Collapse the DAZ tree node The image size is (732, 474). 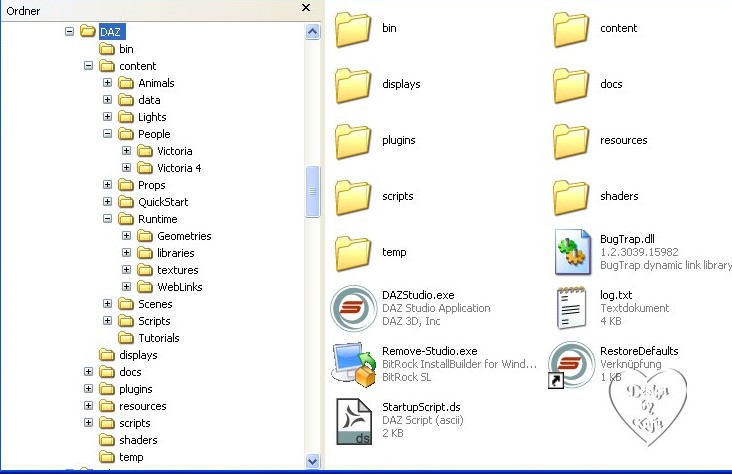(x=70, y=32)
